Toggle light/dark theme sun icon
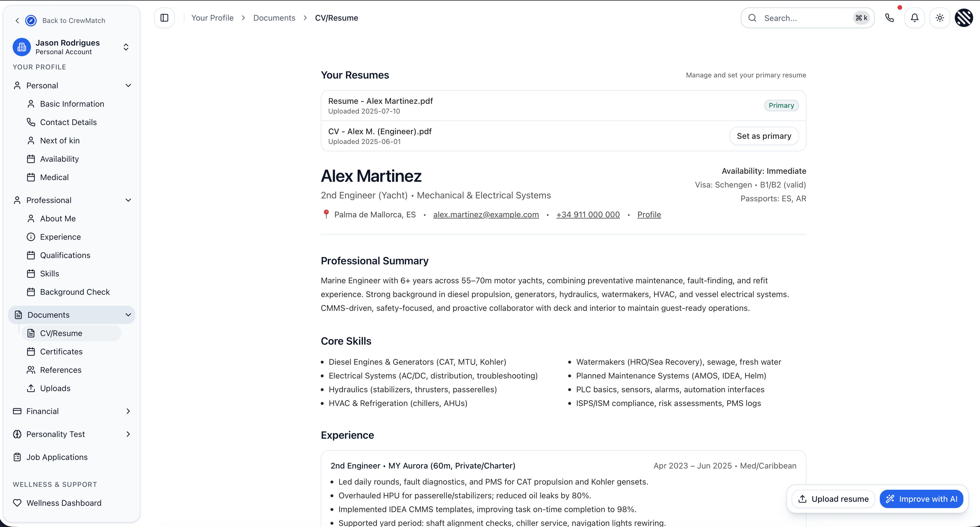The image size is (980, 527). [940, 18]
